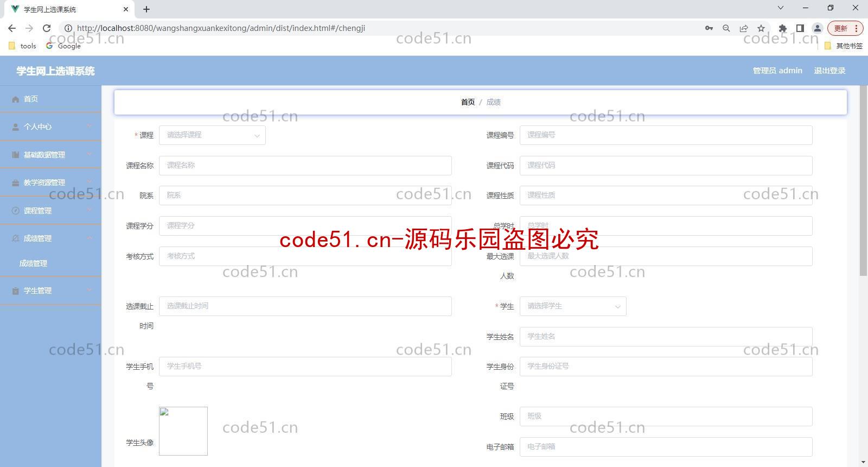Screen dimensions: 868x467
Task: Open the tools bookmark folder
Action: (x=22, y=46)
